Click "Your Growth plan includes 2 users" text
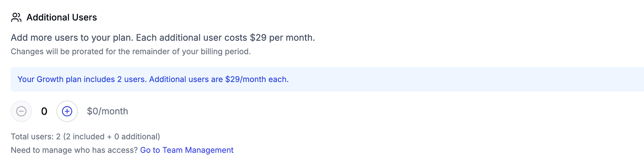The image size is (644, 168). point(82,79)
